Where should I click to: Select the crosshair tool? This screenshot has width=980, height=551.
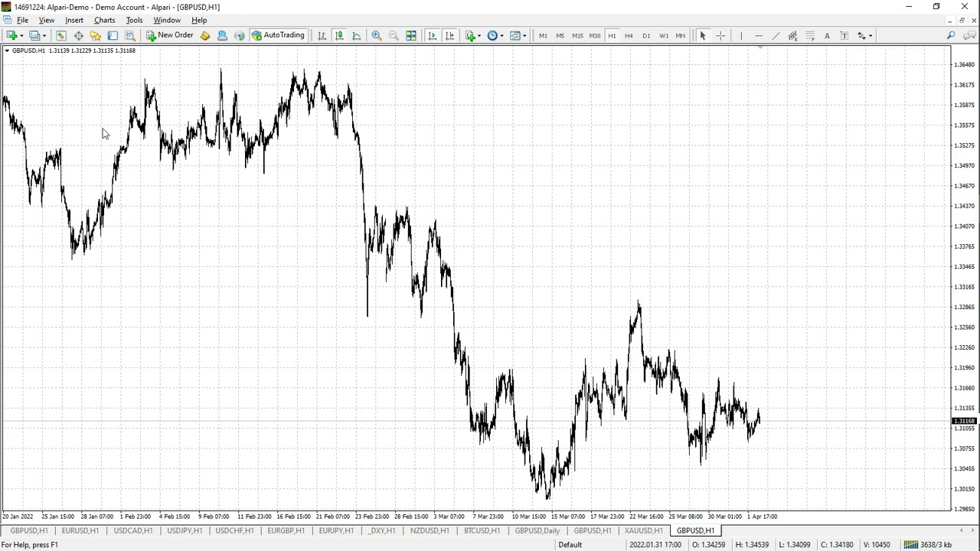coord(720,35)
